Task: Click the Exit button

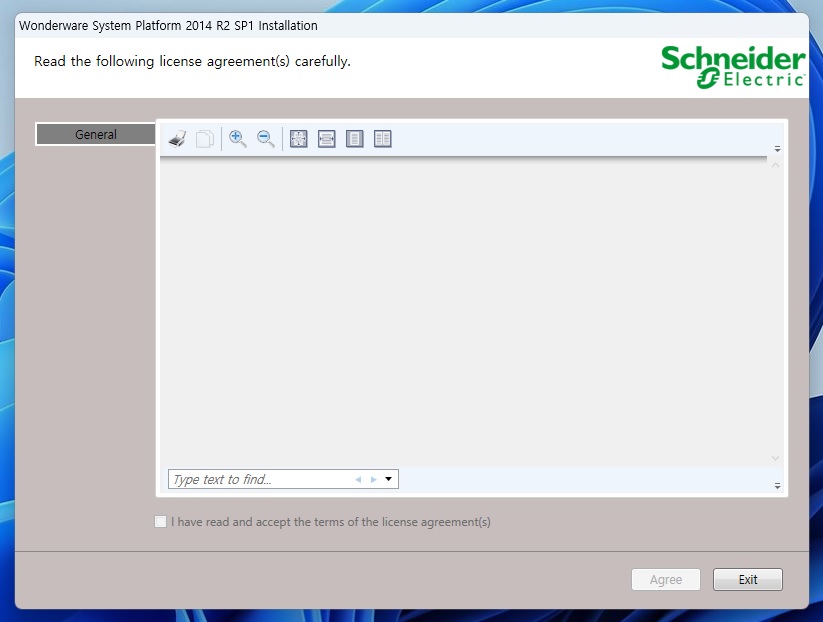Action: coord(747,579)
